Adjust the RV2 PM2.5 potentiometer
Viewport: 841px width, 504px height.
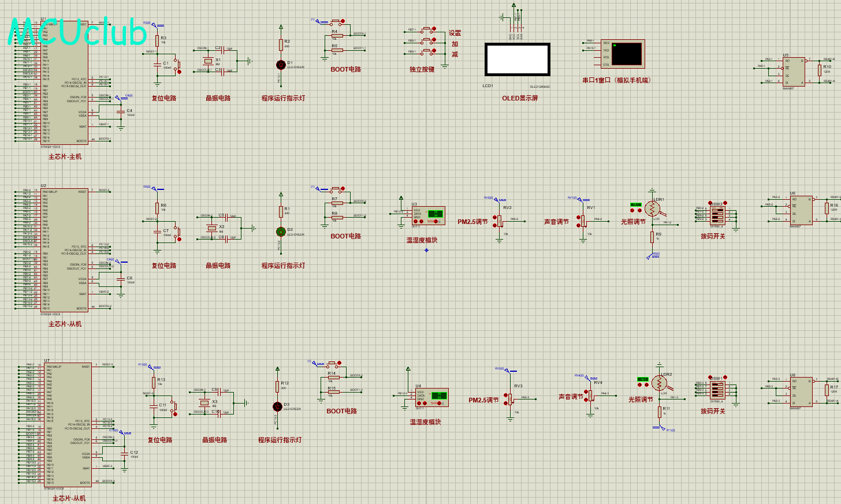[x=500, y=220]
